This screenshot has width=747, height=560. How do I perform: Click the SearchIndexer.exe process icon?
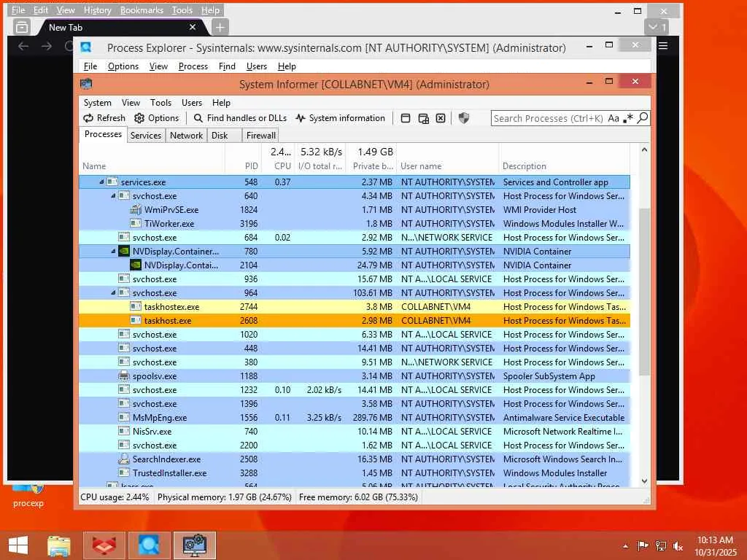(124, 459)
